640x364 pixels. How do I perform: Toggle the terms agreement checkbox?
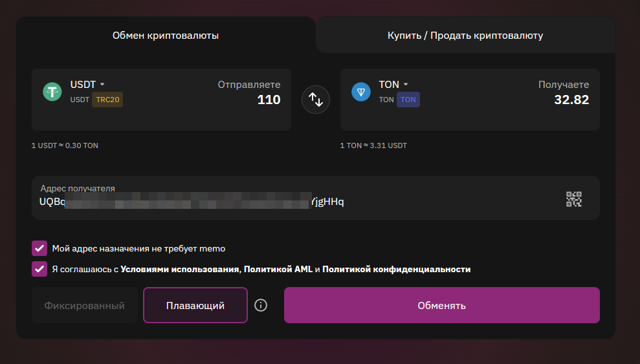coord(39,269)
